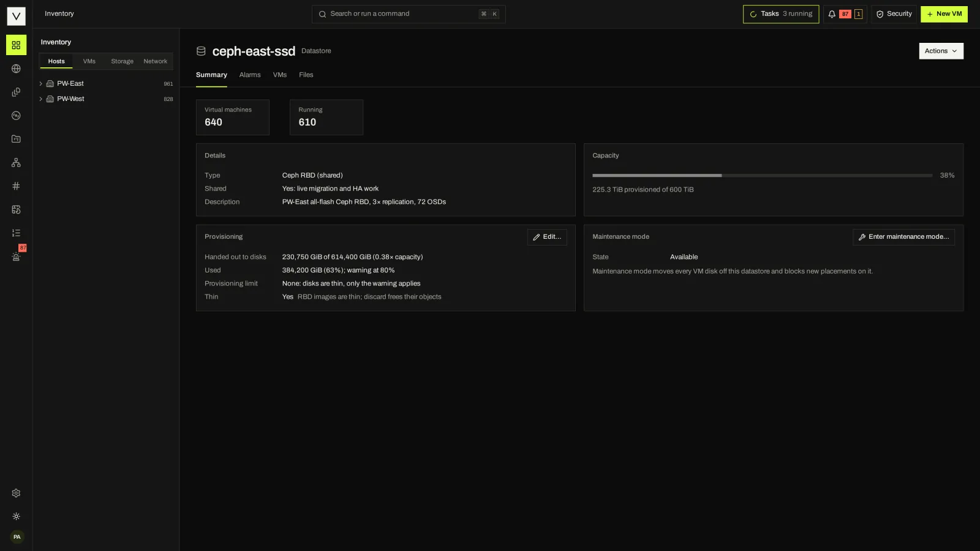This screenshot has height=551, width=980.
Task: Open the Alarms tab of datastore
Action: [250, 75]
